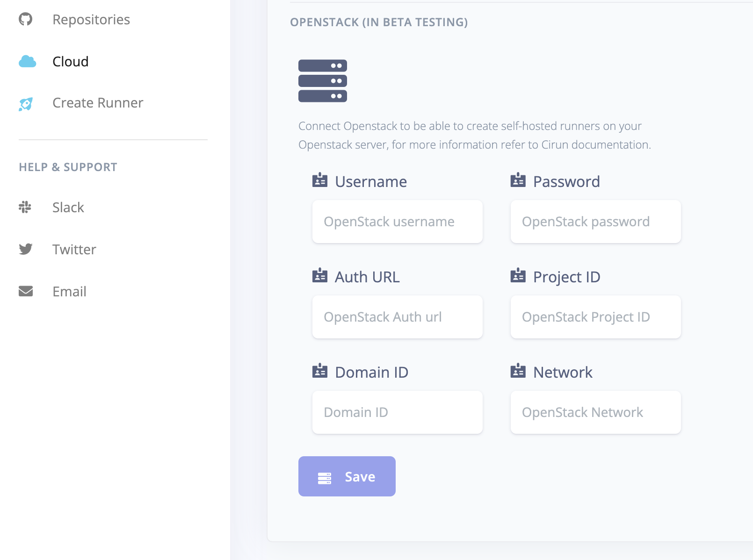The width and height of the screenshot is (753, 560).
Task: Click the OpenStack Network input field
Action: click(x=595, y=412)
